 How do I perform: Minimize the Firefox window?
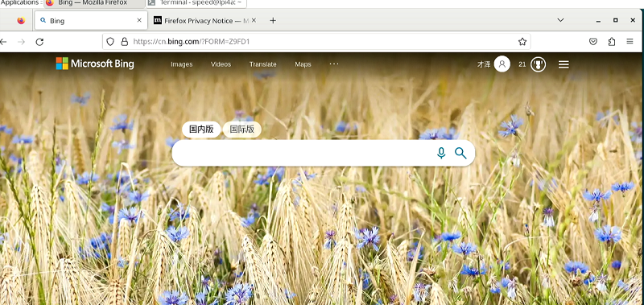point(598,21)
